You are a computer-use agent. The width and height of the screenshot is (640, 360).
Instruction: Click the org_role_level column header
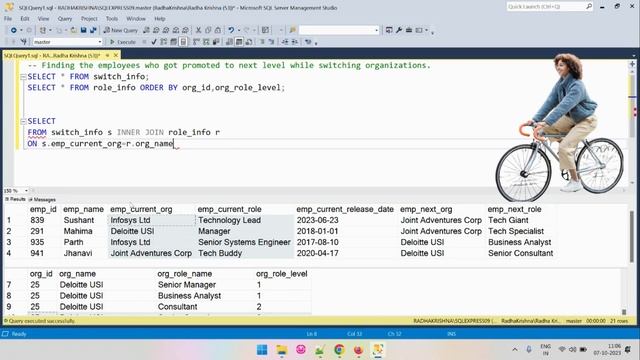[x=282, y=273]
